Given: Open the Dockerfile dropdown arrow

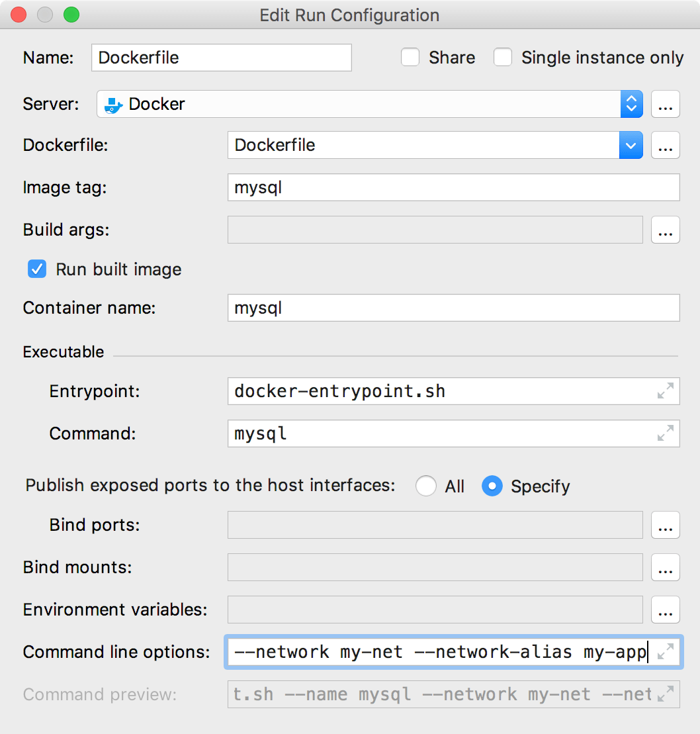Looking at the screenshot, I should pos(631,145).
